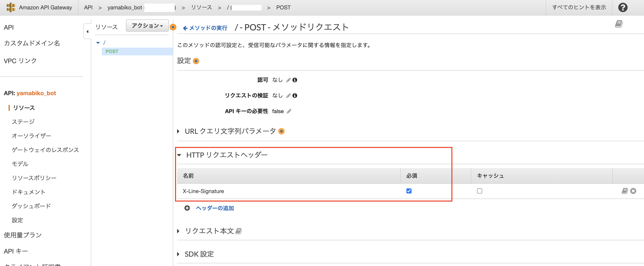Toggle 必須 checkbox for X-Line-Signature

coord(409,191)
